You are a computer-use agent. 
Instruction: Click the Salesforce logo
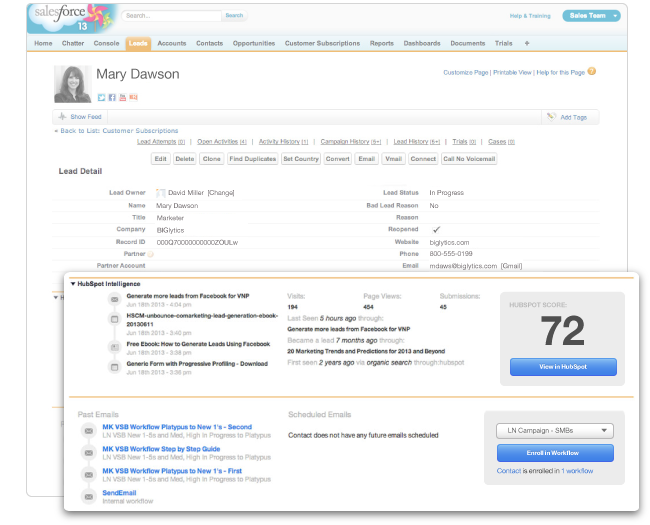coord(72,19)
